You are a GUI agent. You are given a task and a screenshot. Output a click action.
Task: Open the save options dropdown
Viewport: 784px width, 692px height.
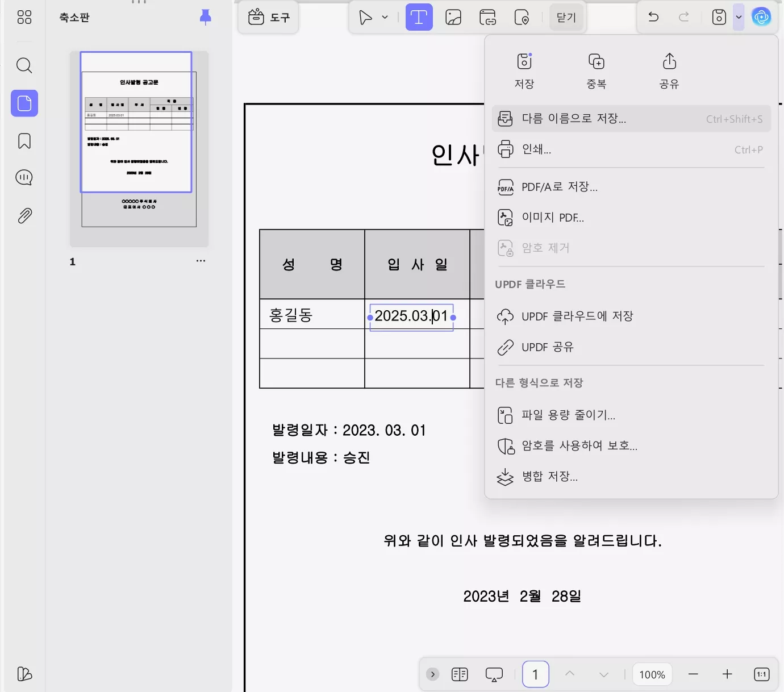click(x=739, y=17)
